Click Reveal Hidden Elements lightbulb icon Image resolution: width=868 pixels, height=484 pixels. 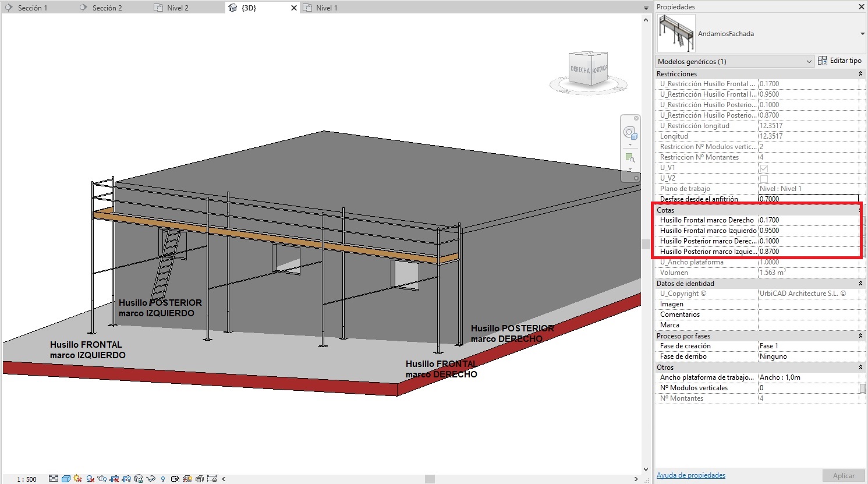coord(163,479)
